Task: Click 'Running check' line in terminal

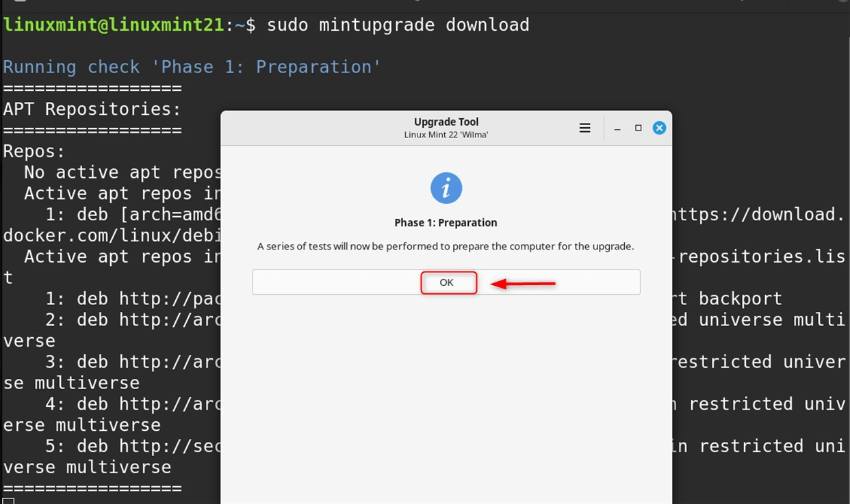Action: pyautogui.click(x=192, y=67)
